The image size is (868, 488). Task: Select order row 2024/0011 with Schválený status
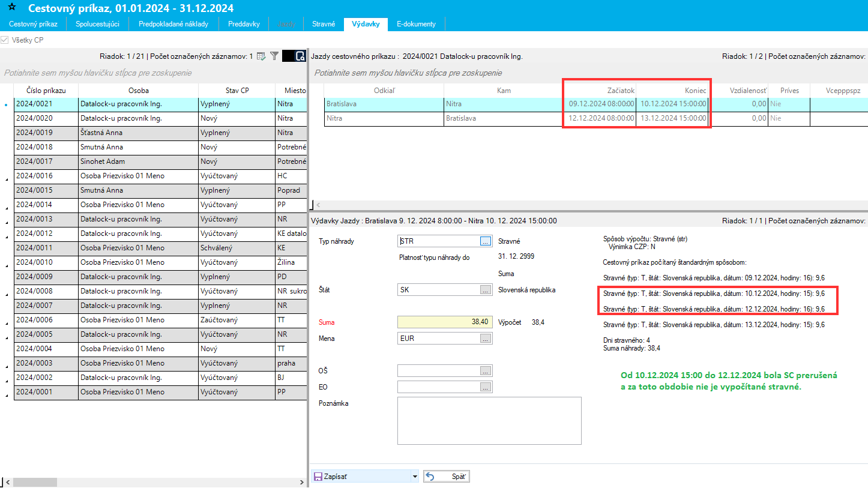click(x=160, y=248)
